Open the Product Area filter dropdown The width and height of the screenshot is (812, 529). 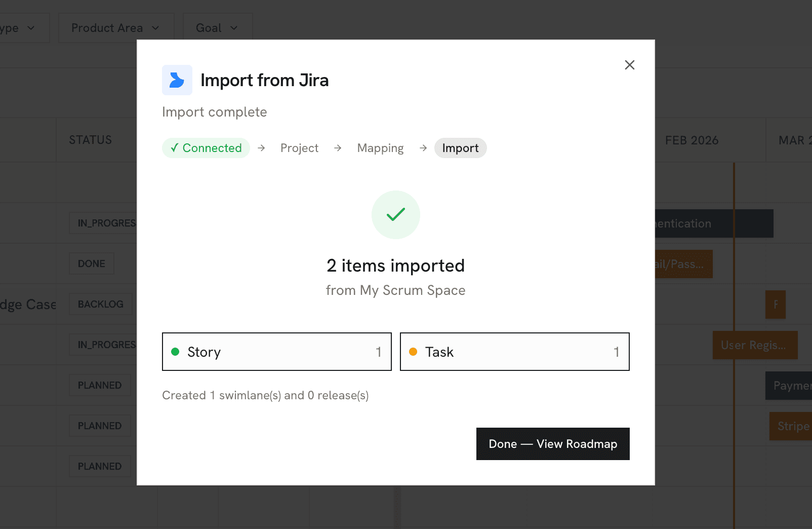coord(115,28)
